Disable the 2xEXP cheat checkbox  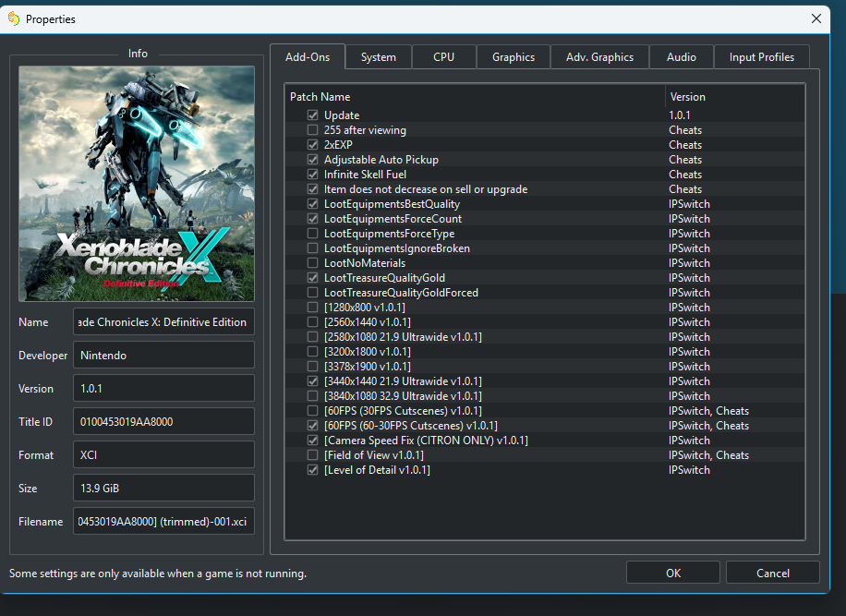(x=312, y=145)
